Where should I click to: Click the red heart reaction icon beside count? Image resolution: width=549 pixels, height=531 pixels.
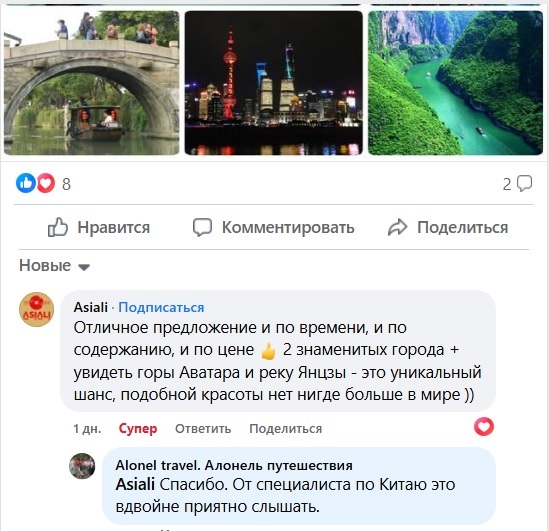pyautogui.click(x=46, y=183)
